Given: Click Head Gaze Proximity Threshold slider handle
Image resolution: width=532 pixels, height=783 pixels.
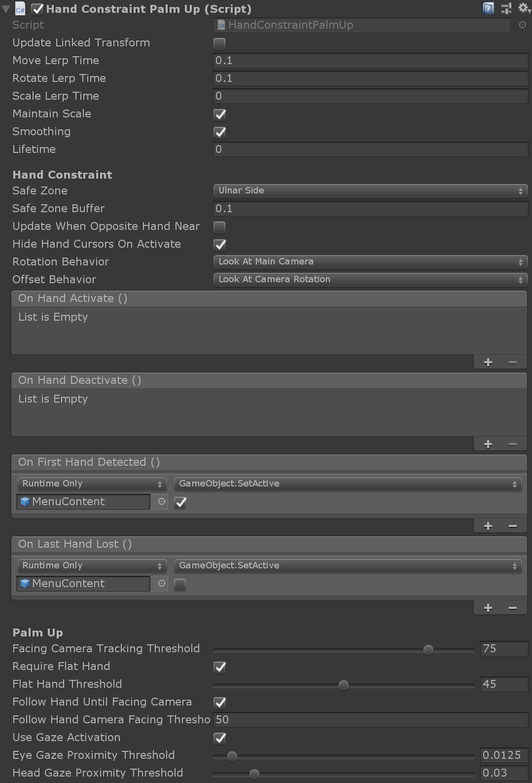Looking at the screenshot, I should pyautogui.click(x=254, y=774).
